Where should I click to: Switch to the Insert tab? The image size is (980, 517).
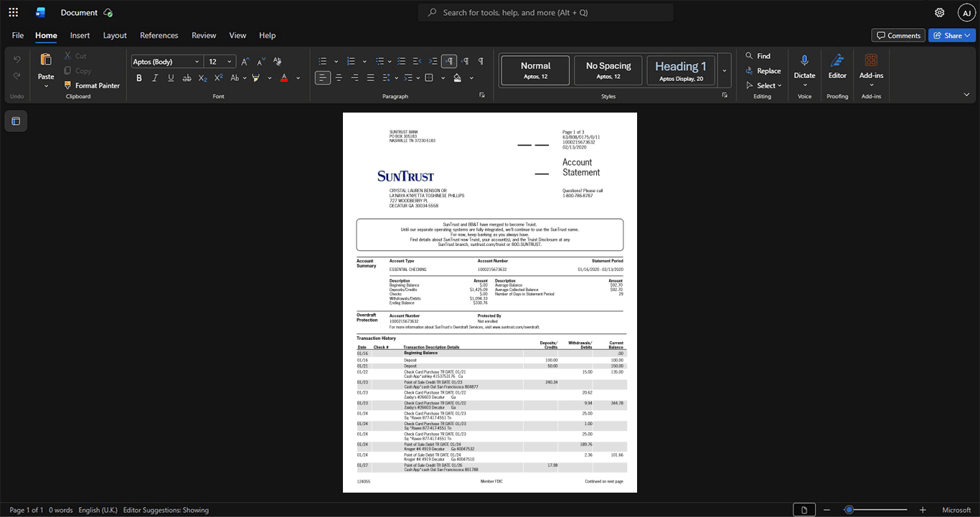click(x=80, y=35)
